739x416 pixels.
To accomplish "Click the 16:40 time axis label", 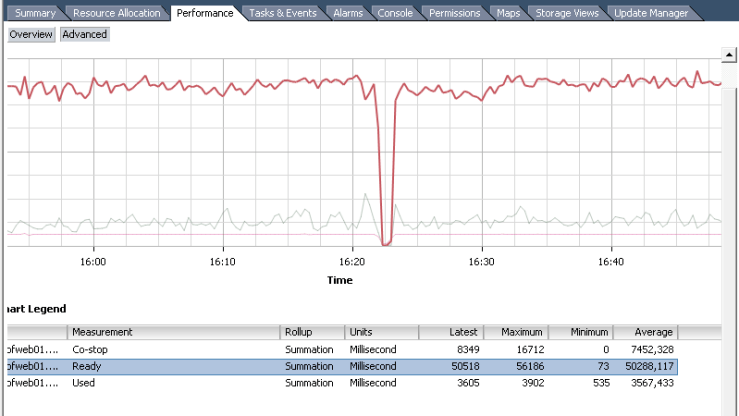I will [x=611, y=262].
